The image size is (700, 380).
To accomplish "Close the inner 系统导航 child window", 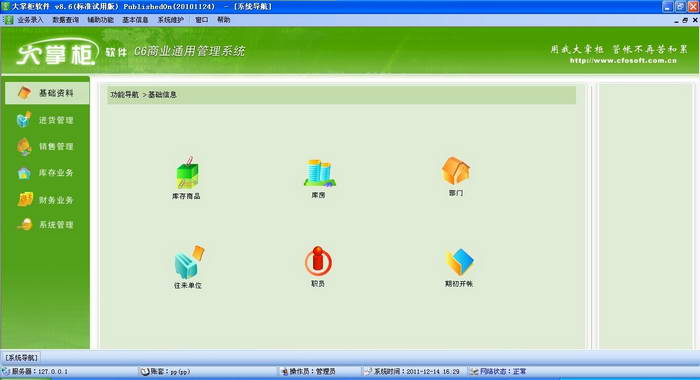I will pyautogui.click(x=695, y=21).
